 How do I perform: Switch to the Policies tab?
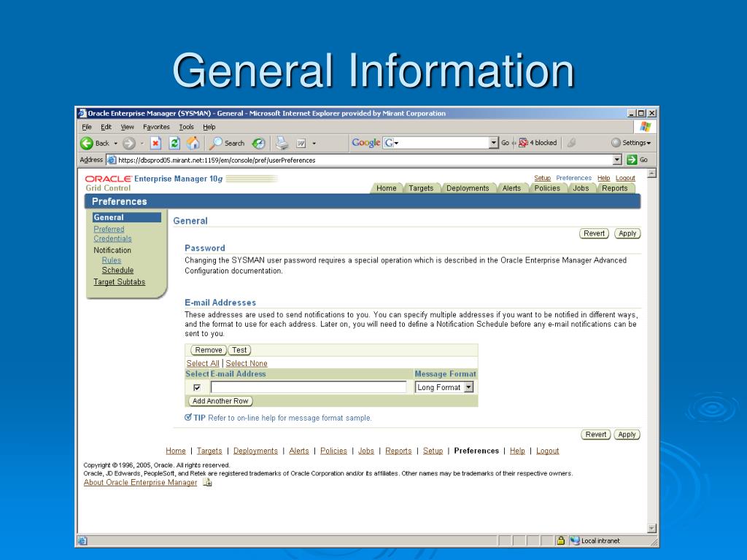(x=547, y=188)
